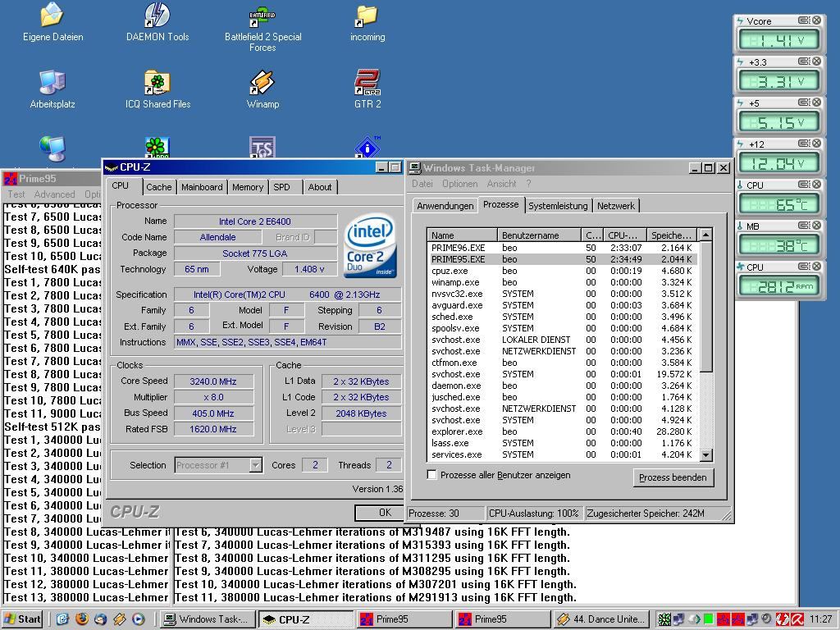840x630 pixels.
Task: Sort processes by the Benutzername column header
Action: pos(539,235)
